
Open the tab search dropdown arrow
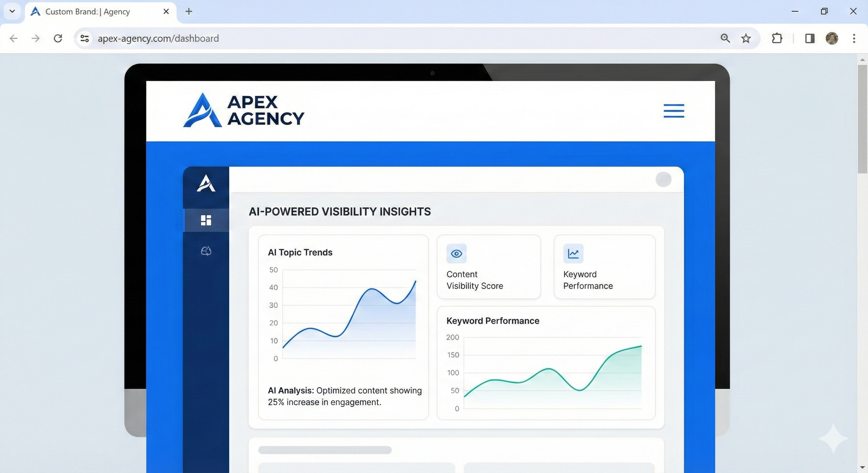pos(12,11)
